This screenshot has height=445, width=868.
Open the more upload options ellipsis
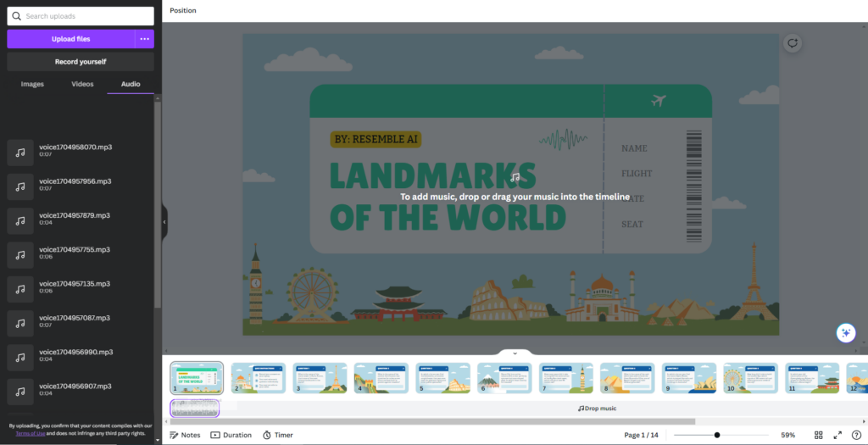point(144,39)
